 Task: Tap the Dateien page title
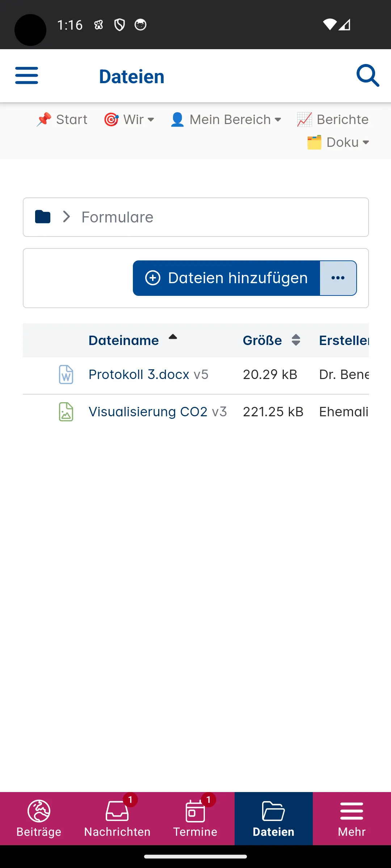(132, 77)
